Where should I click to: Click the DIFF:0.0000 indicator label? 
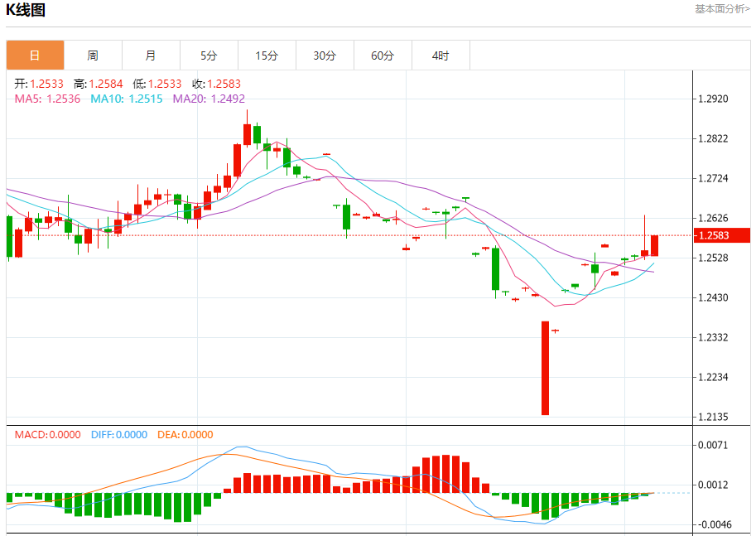[119, 435]
